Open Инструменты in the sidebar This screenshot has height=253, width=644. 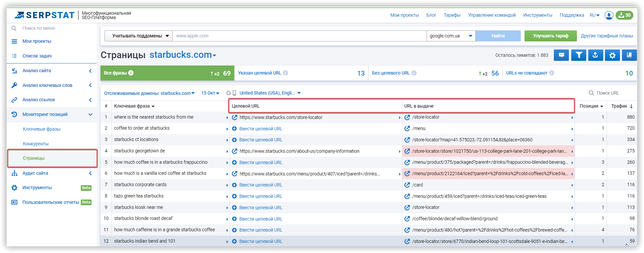tap(37, 187)
